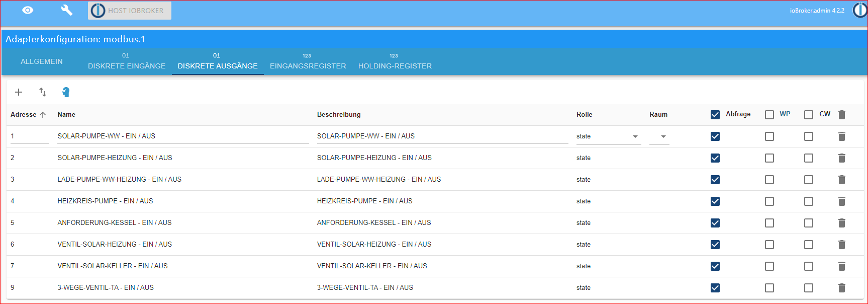Image resolution: width=868 pixels, height=304 pixels.
Task: Delete the VENTIL-SOLAR-KELLER row
Action: tap(842, 266)
